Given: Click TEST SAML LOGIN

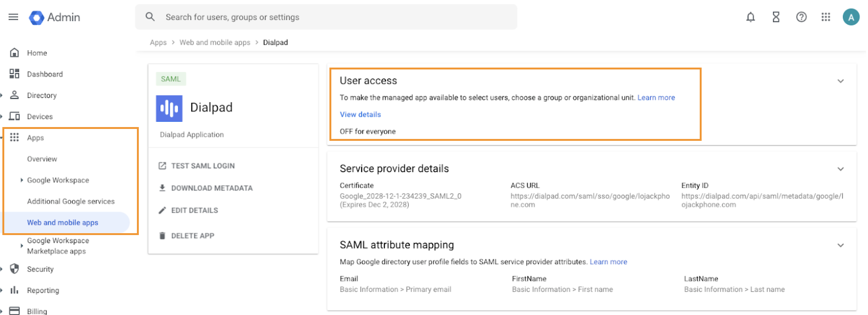Looking at the screenshot, I should [203, 166].
